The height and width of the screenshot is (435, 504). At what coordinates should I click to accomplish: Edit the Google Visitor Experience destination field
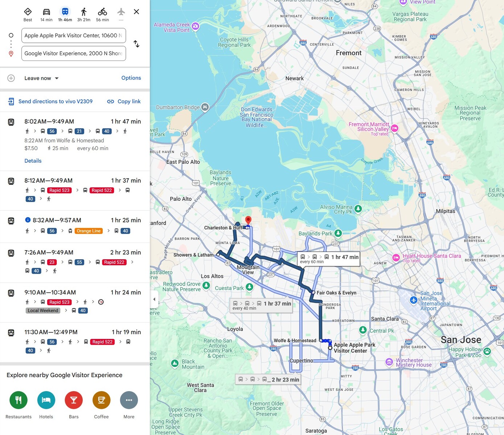click(74, 53)
